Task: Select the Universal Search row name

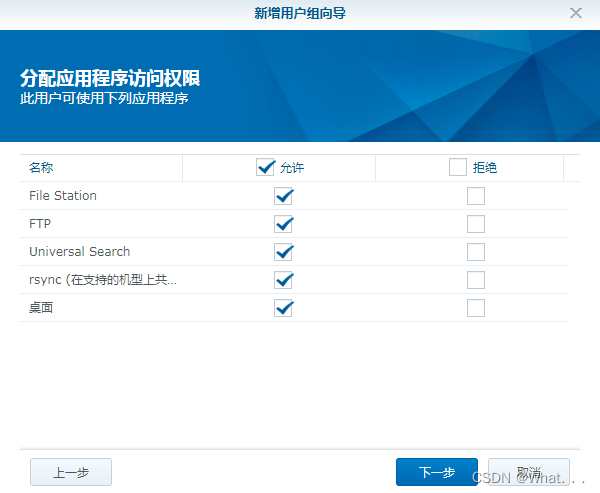Action: (x=80, y=251)
